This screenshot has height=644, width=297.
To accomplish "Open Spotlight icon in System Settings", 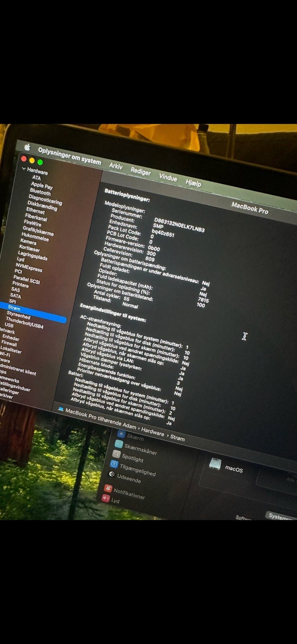I will tap(116, 454).
